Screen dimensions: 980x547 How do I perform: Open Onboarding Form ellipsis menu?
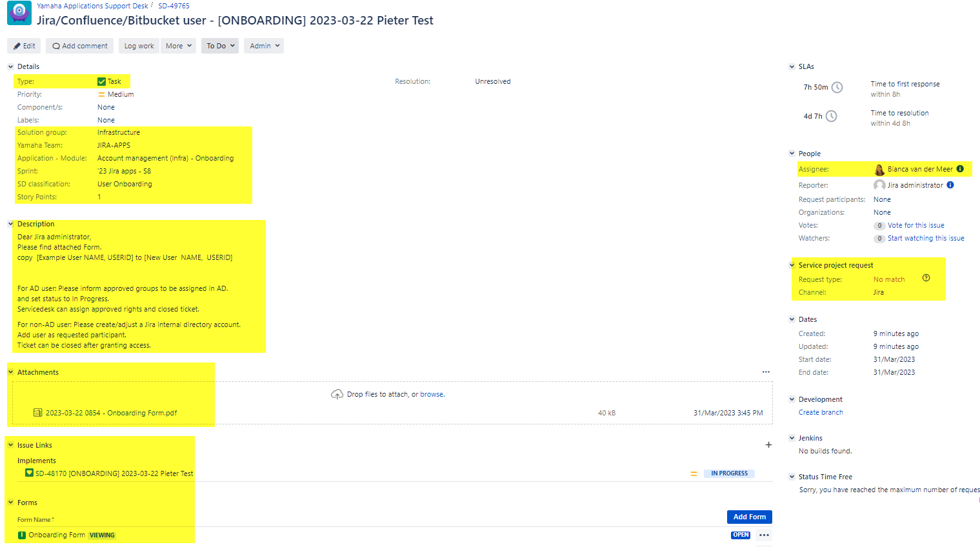tap(764, 535)
